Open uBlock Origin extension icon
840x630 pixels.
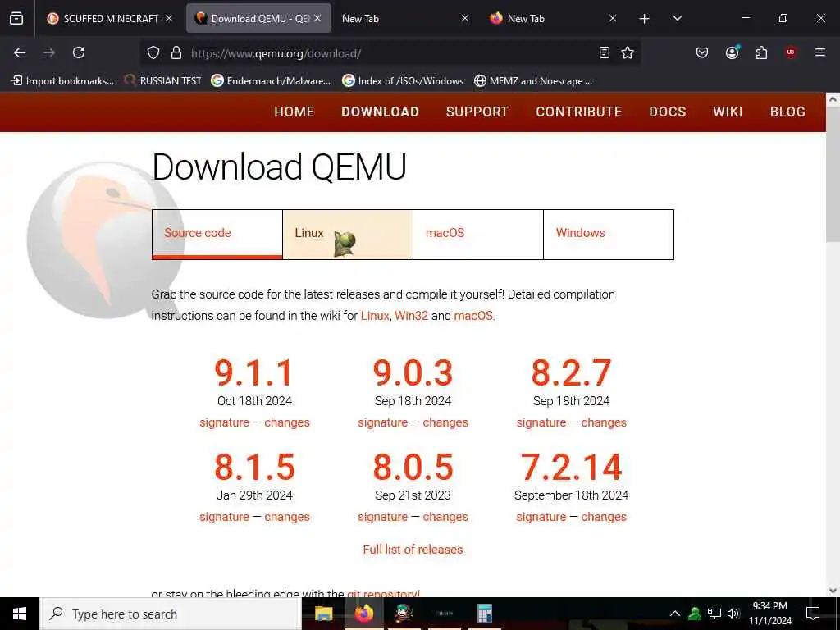pos(791,52)
